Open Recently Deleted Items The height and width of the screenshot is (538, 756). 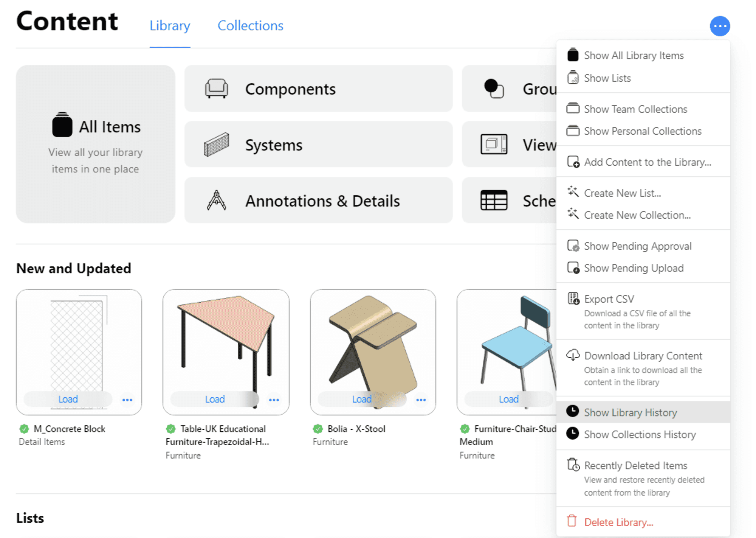click(x=635, y=465)
